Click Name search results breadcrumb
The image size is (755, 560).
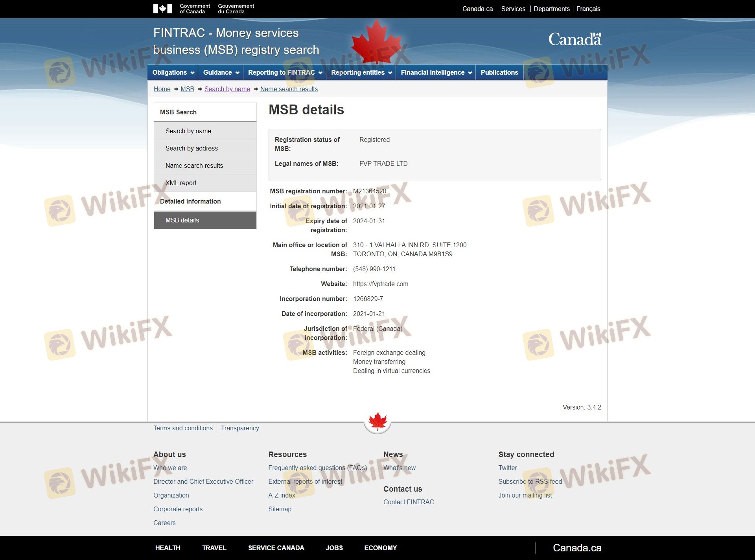(x=289, y=89)
